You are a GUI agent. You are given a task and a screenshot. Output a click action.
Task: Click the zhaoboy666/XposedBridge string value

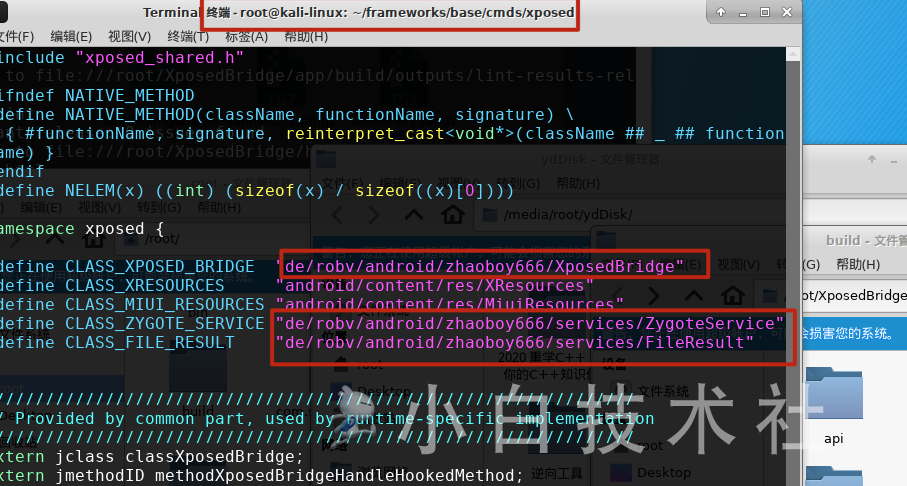480,267
